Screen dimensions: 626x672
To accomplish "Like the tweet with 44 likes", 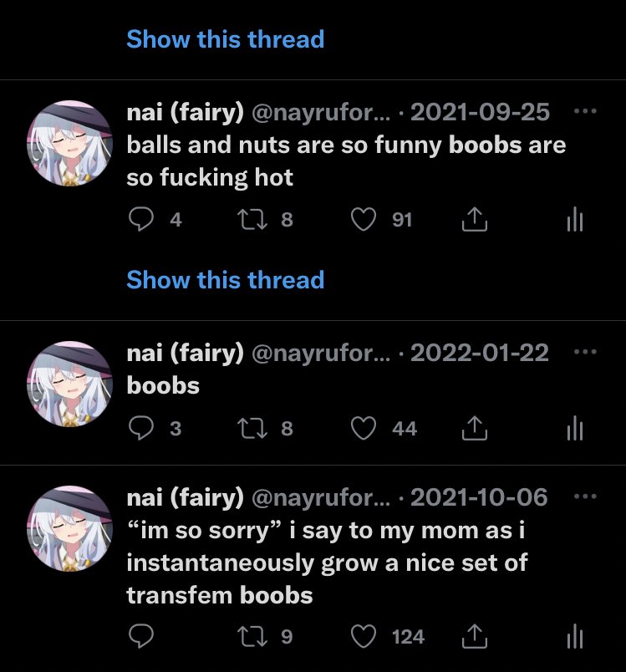I will [364, 428].
